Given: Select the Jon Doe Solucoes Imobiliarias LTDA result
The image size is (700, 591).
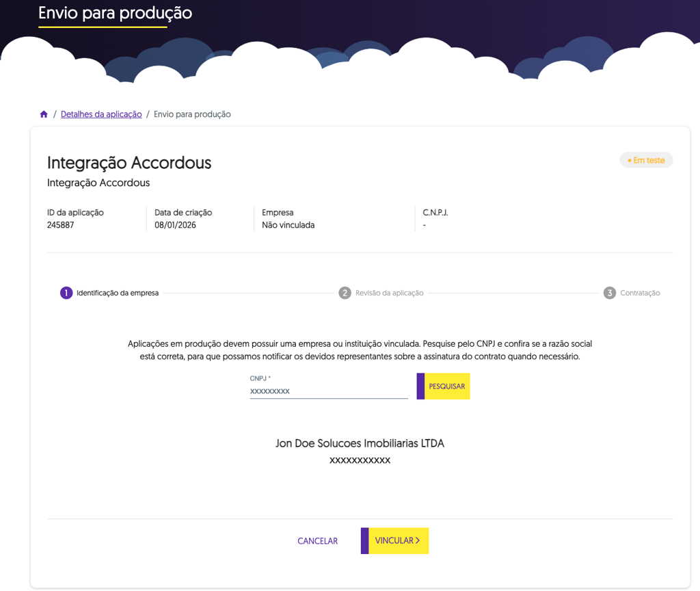Looking at the screenshot, I should pos(360,443).
